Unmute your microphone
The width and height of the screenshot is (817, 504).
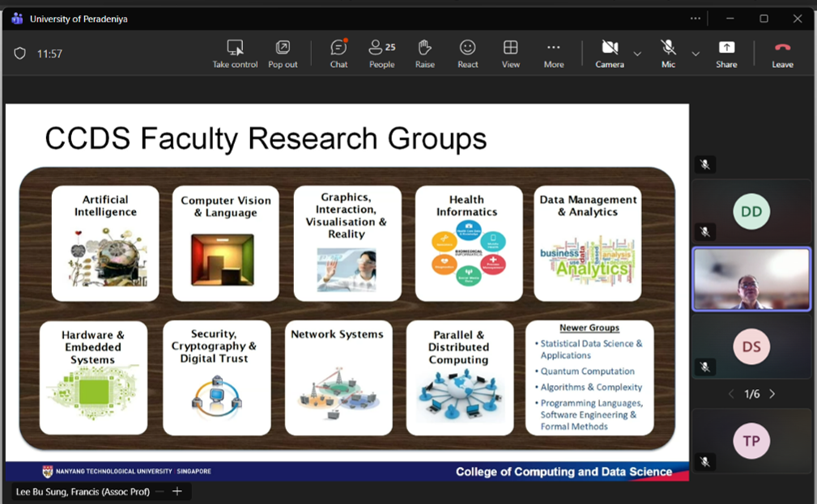pyautogui.click(x=666, y=53)
